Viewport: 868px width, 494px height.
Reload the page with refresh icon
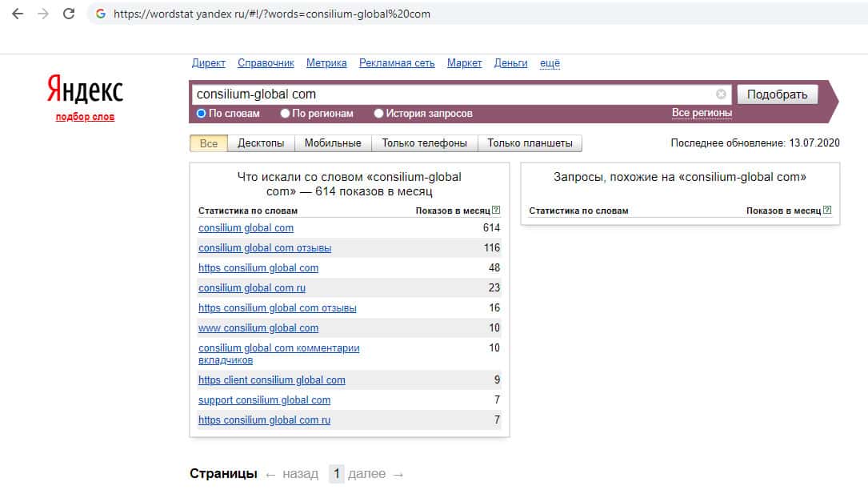(69, 14)
